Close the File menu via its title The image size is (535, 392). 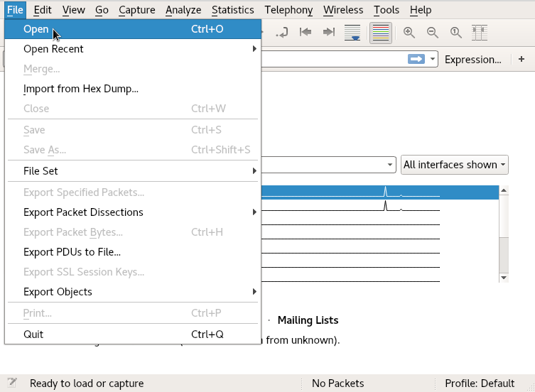coord(16,10)
